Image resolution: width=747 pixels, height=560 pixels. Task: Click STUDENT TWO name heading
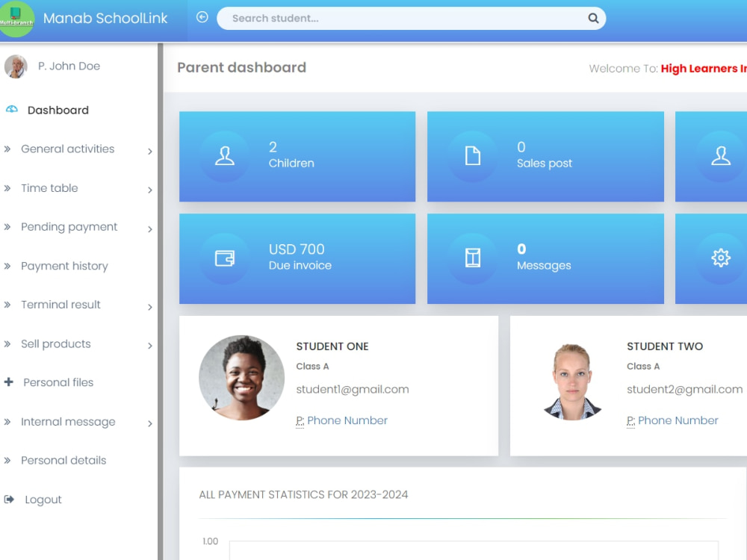[x=665, y=346]
